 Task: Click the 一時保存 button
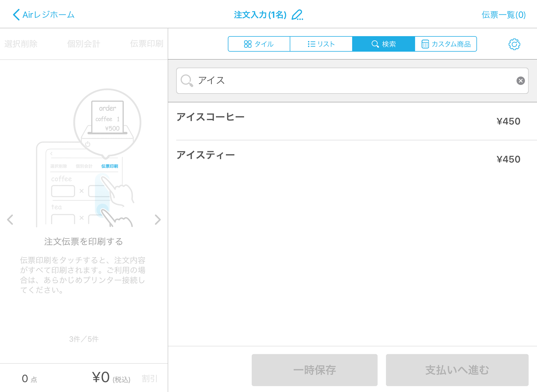tap(314, 370)
